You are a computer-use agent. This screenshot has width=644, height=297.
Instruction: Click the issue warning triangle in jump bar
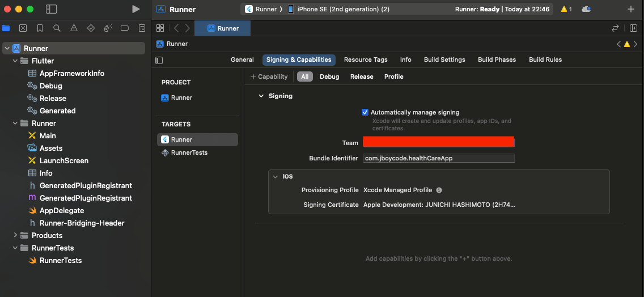coord(627,44)
